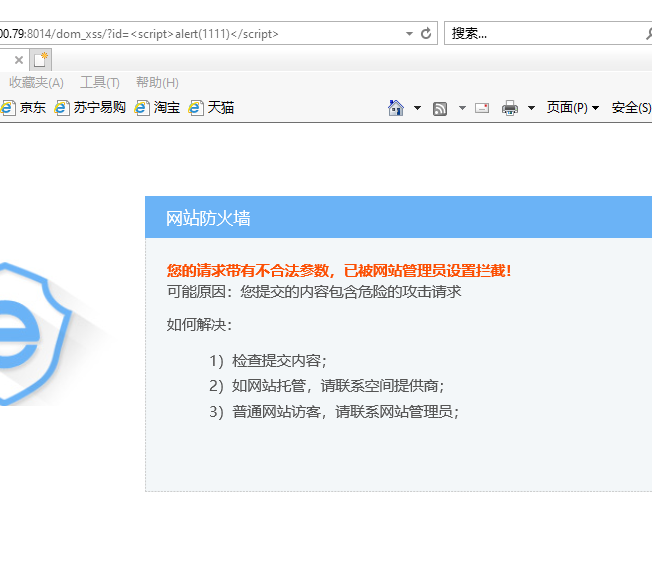This screenshot has height=568, width=652.
Task: Click the line 2）如网站托管，请联系空间提供商；
Action: click(327, 386)
